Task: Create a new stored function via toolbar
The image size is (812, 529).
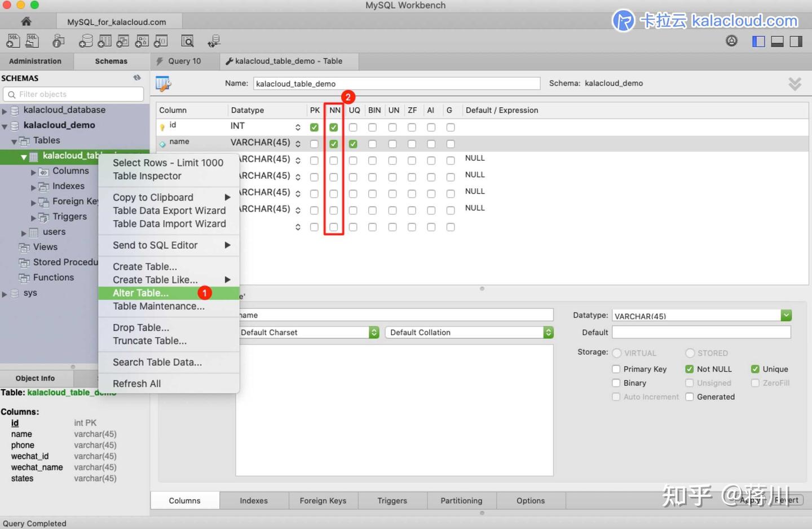Action: click(160, 41)
